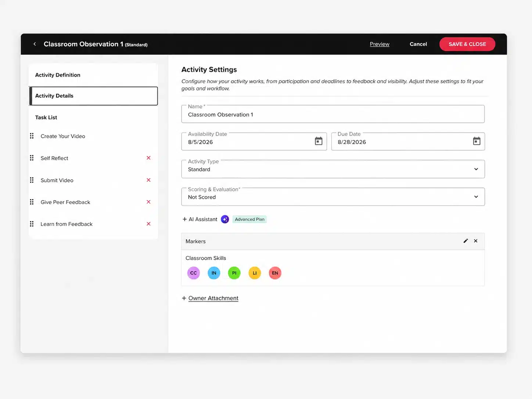Remove the Self Reflect task

pos(148,158)
